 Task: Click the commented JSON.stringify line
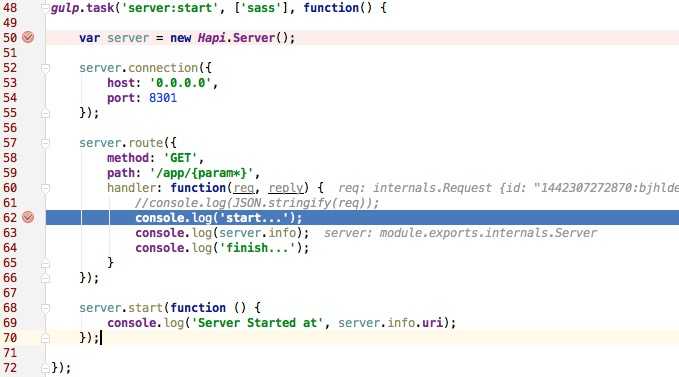(257, 203)
